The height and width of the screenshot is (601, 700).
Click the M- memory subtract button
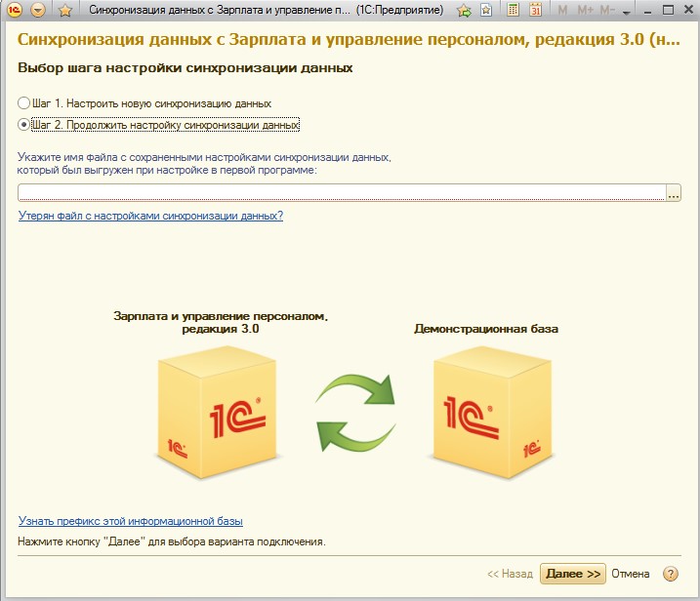[607, 10]
